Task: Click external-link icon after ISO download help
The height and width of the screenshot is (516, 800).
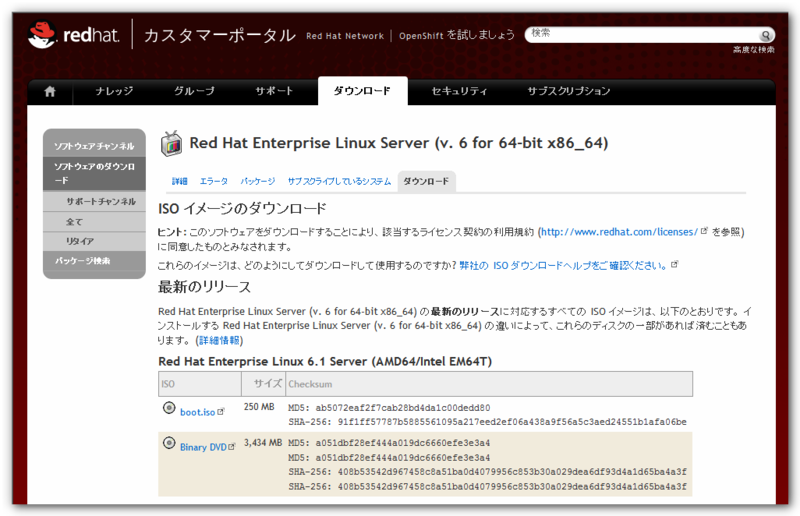Action: click(674, 264)
